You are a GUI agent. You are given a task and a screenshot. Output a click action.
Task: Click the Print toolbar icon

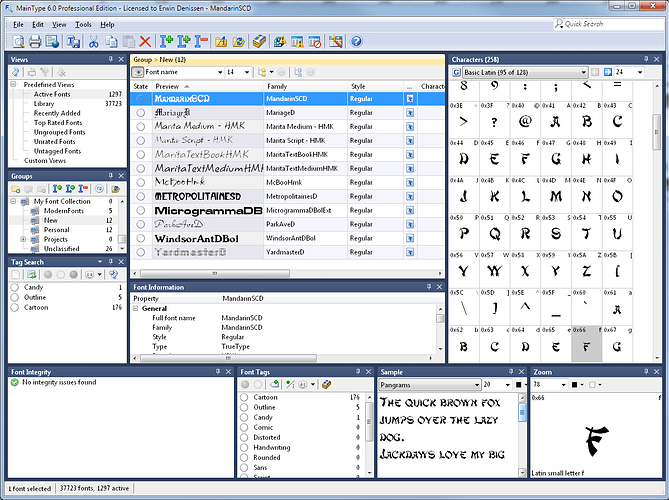tap(35, 41)
